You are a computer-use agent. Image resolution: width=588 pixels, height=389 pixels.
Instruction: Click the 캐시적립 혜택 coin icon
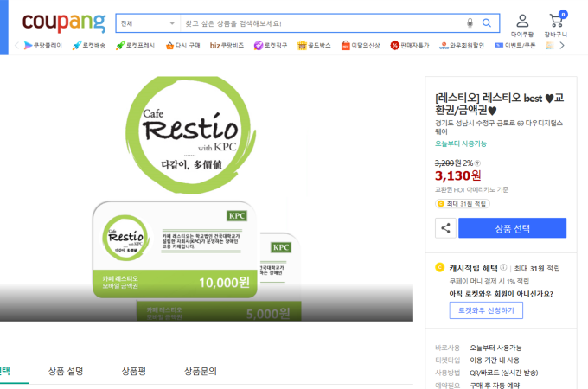pyautogui.click(x=439, y=267)
